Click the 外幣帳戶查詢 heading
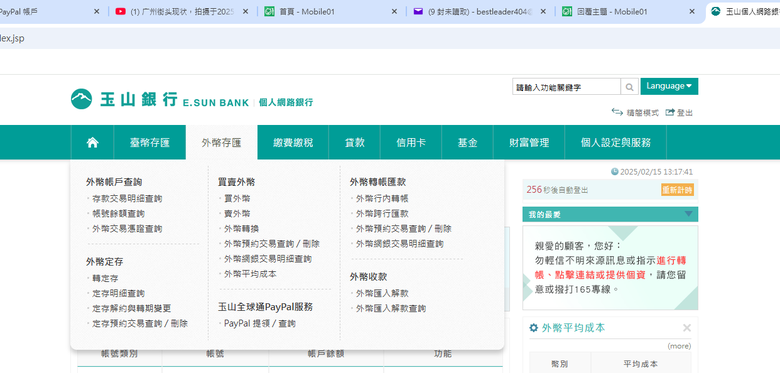 point(114,182)
